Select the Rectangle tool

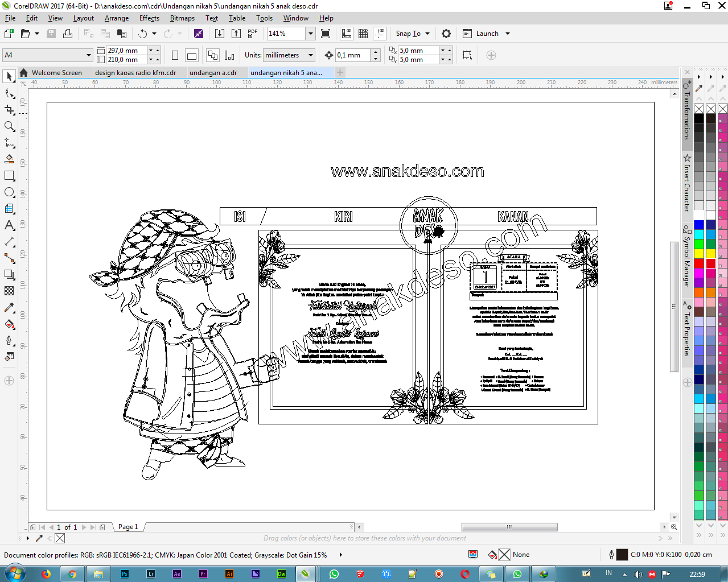click(x=9, y=175)
